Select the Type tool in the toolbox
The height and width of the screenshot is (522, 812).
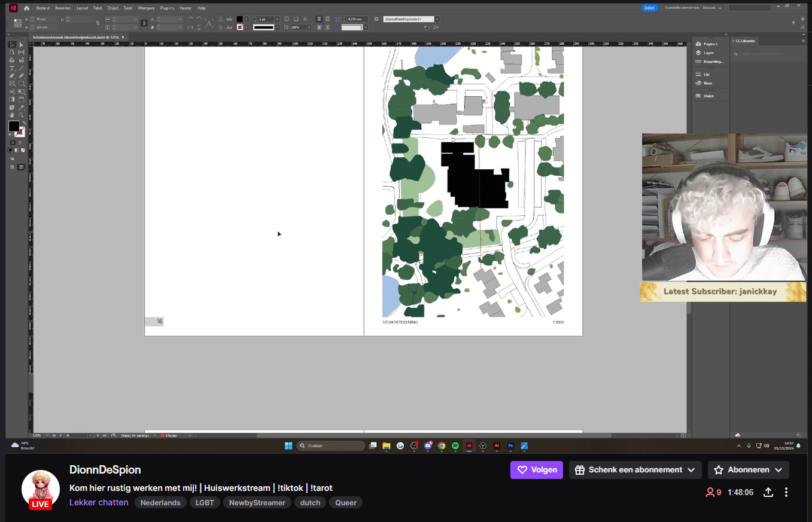(x=11, y=68)
